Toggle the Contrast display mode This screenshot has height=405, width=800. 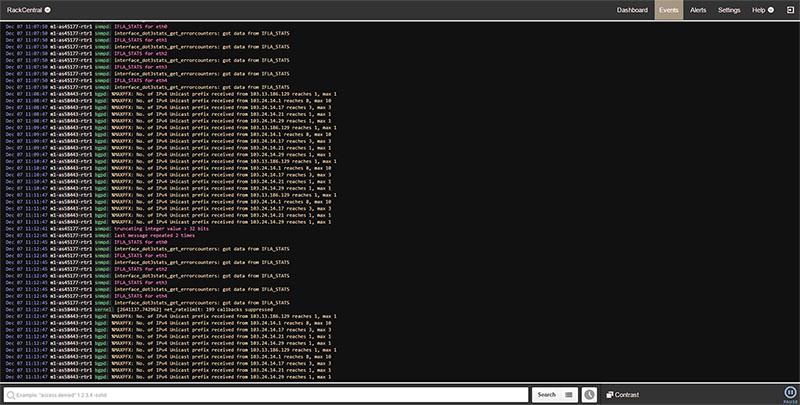[622, 395]
